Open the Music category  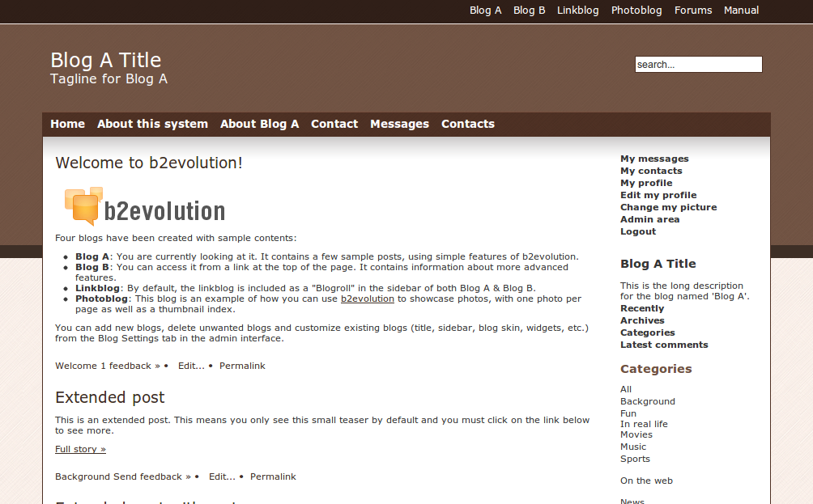pyautogui.click(x=633, y=447)
